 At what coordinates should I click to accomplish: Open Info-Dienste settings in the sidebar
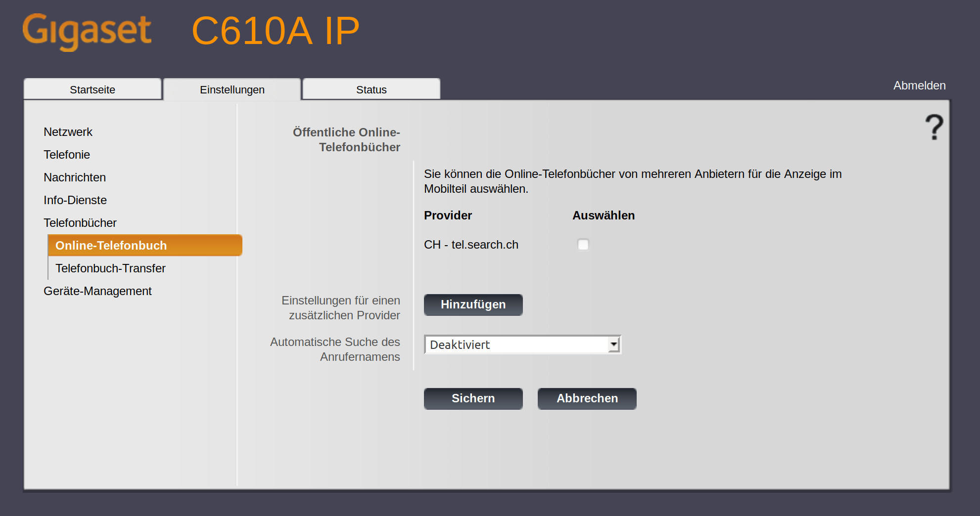coord(75,200)
